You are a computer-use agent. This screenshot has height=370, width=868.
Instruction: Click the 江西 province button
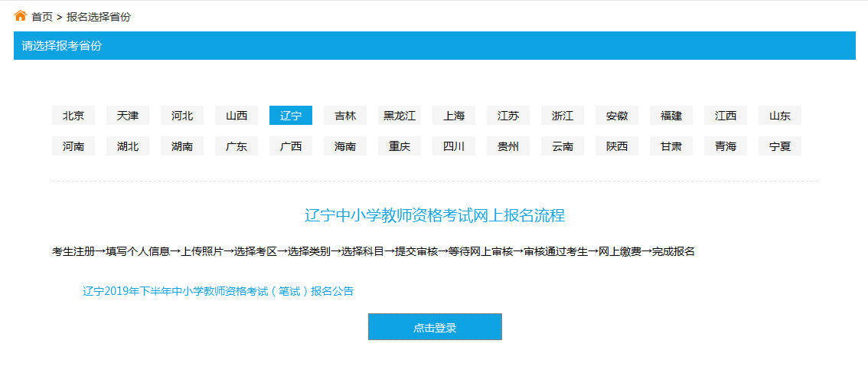(726, 115)
